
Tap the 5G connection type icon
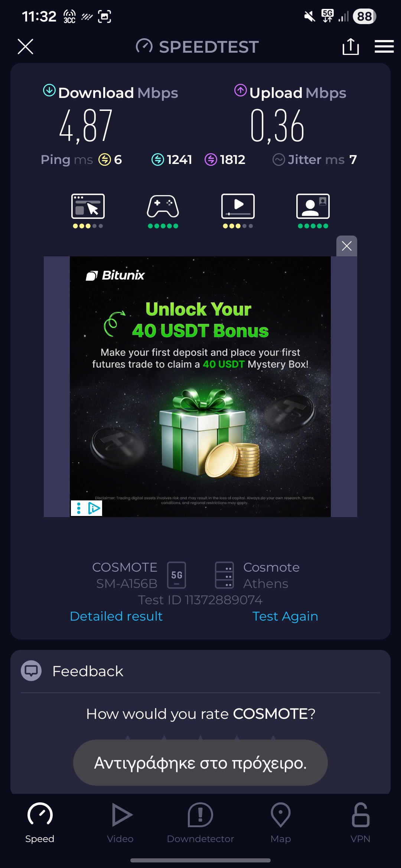pos(177,575)
